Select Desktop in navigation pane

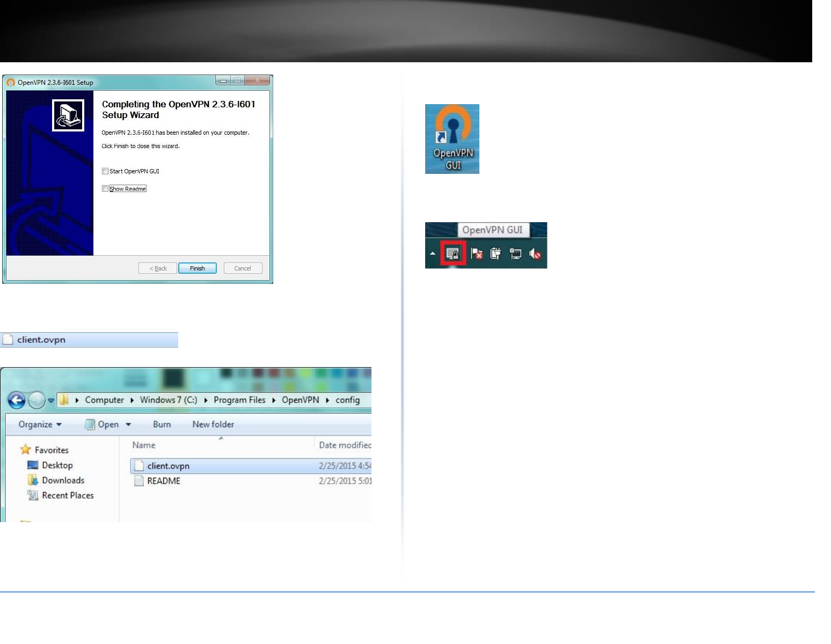point(57,465)
